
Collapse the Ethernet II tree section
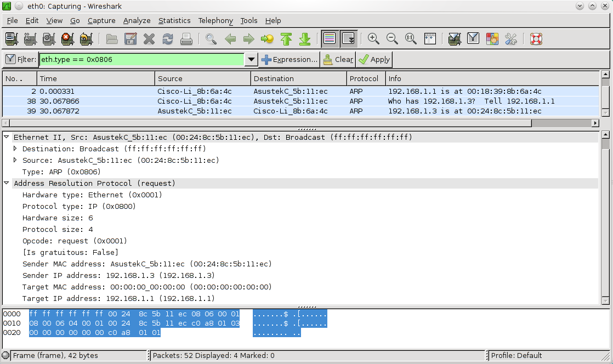(x=7, y=137)
